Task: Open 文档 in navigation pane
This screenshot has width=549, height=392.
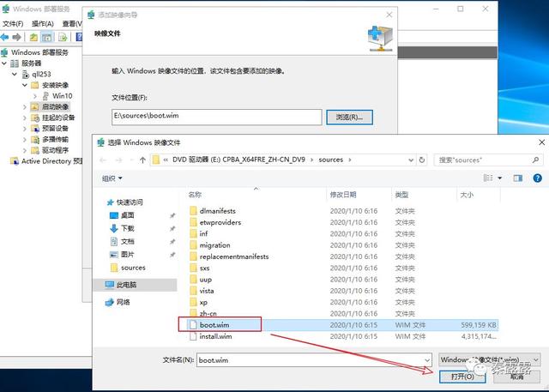Action: 122,241
